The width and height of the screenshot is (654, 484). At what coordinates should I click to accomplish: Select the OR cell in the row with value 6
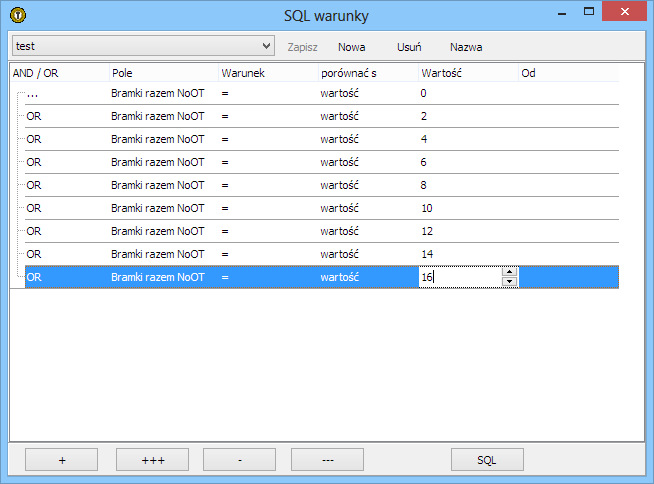pos(34,162)
